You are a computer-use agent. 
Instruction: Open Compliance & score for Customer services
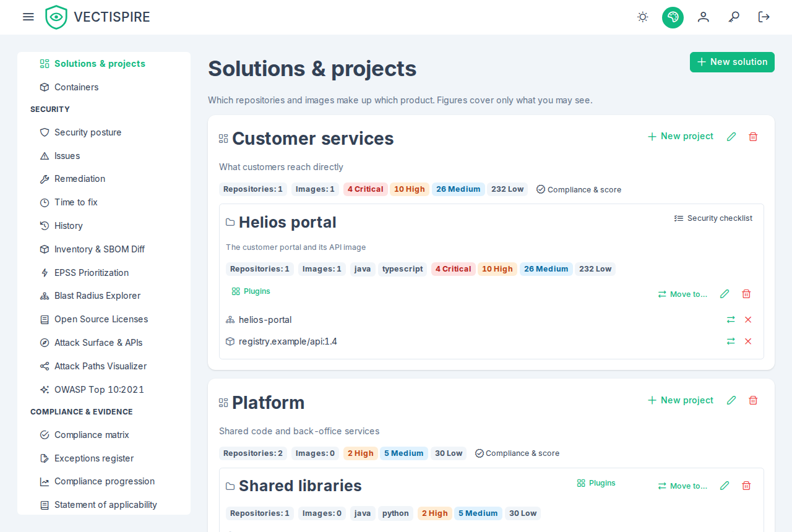click(x=579, y=189)
